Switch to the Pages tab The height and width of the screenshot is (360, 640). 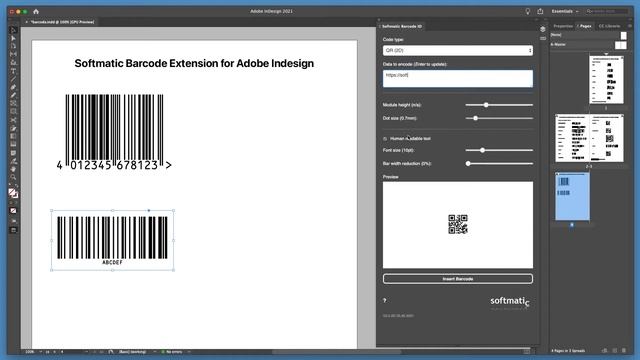point(585,26)
